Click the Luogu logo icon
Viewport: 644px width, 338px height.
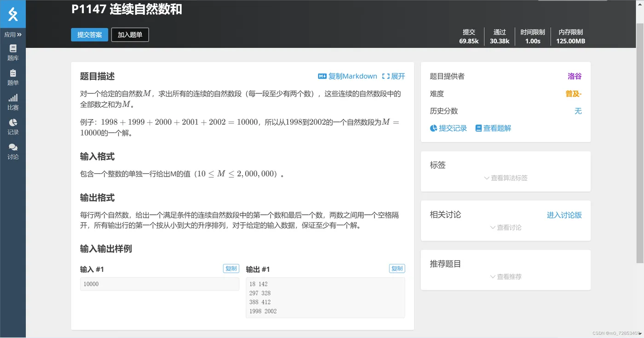[x=13, y=14]
